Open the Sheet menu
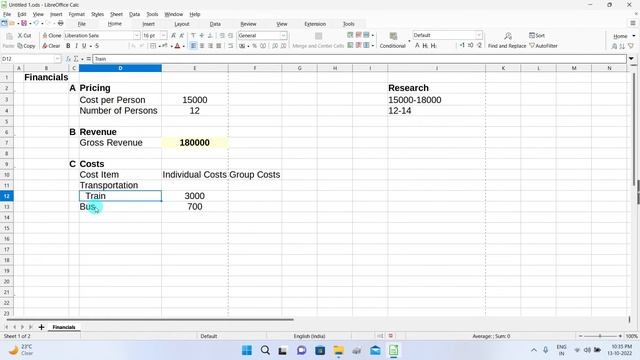 (116, 14)
